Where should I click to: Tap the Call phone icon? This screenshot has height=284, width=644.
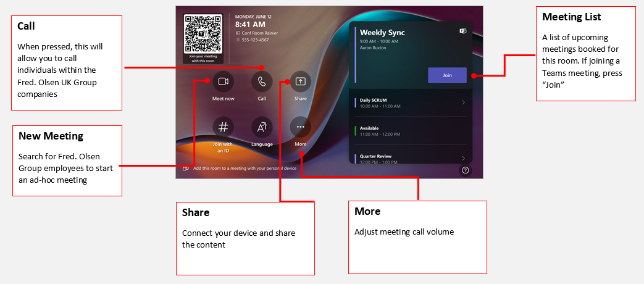click(262, 81)
